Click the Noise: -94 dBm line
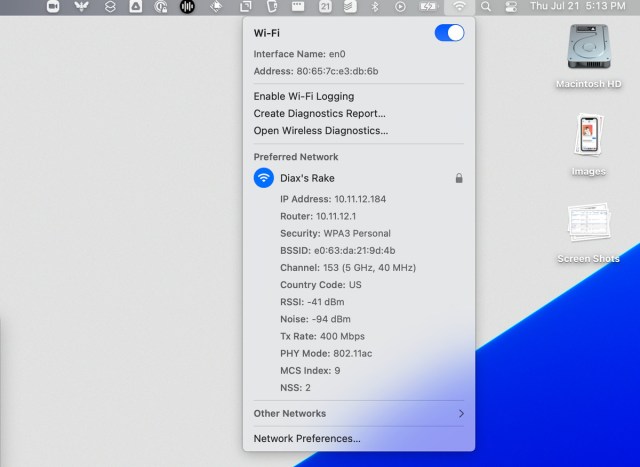This screenshot has width=640, height=467. pyautogui.click(x=316, y=319)
